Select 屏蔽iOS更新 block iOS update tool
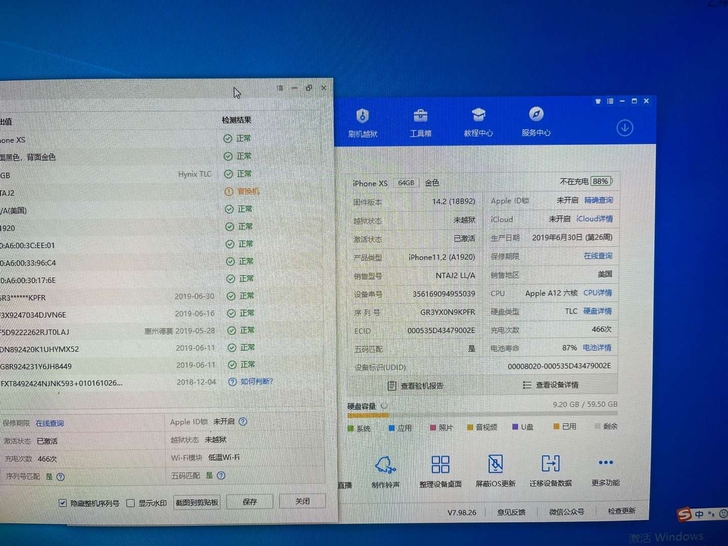Screen dimensions: 728x546 pos(495,470)
